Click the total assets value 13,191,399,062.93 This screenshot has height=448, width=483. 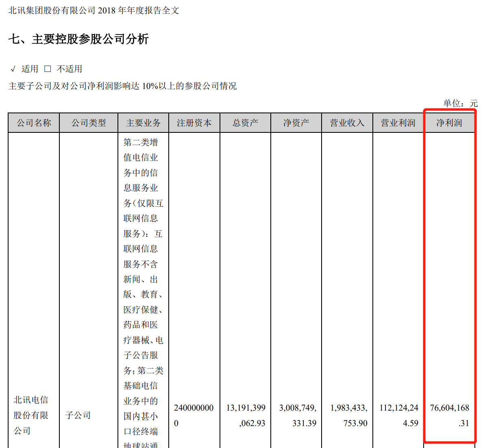point(246,416)
